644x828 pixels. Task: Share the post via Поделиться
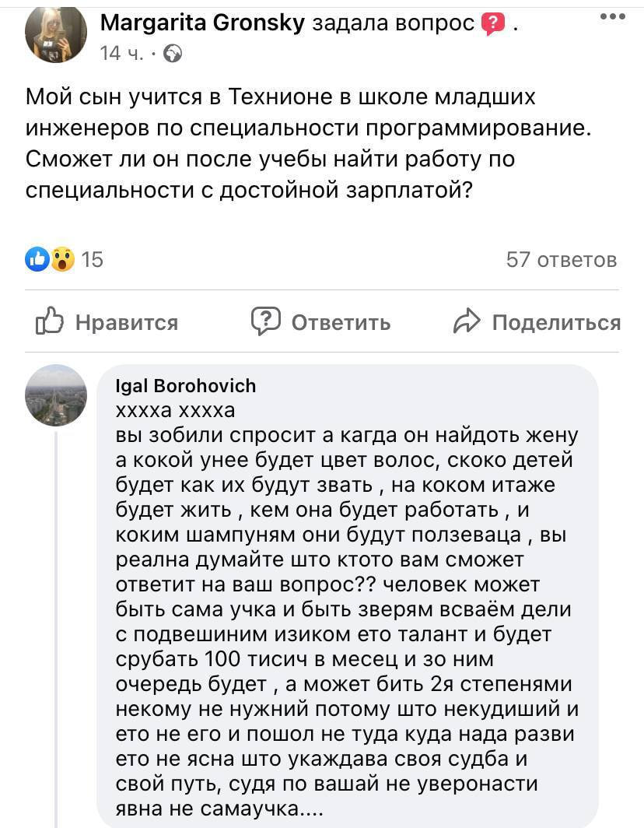tap(537, 322)
